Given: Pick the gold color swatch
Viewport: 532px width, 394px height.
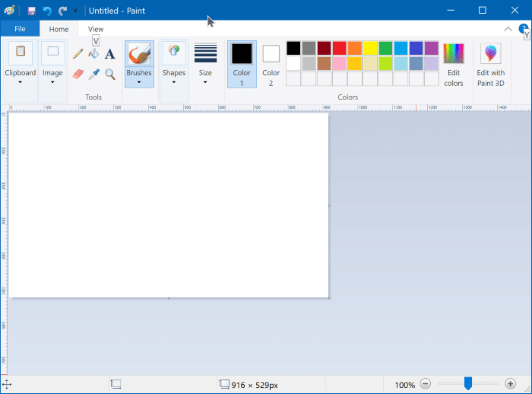Looking at the screenshot, I should tap(355, 64).
